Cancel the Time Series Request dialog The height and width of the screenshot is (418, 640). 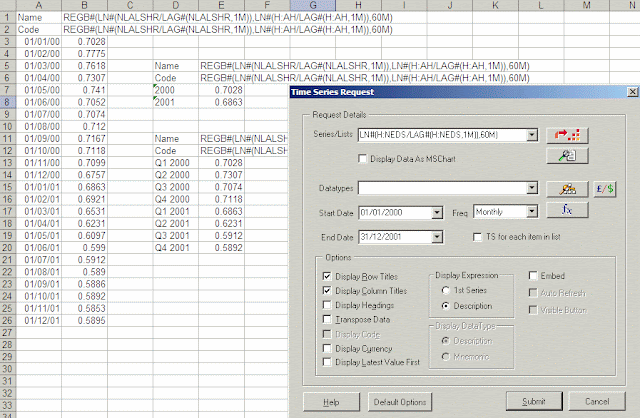pyautogui.click(x=597, y=402)
